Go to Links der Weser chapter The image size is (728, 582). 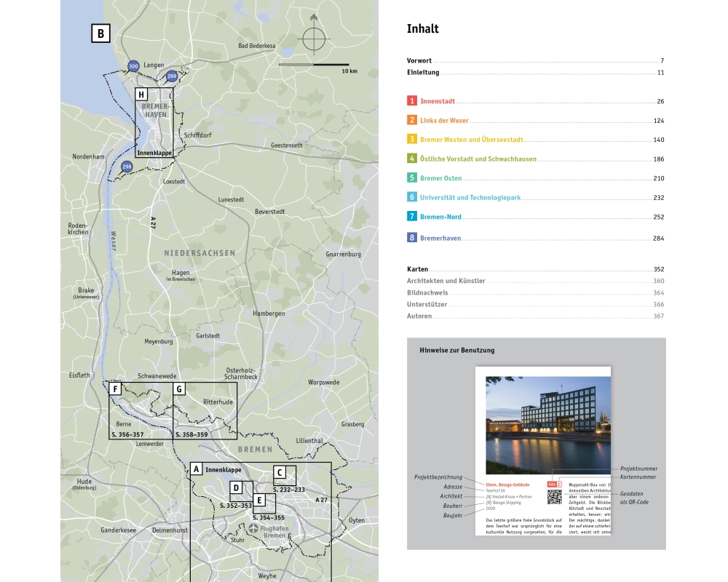[x=444, y=121]
